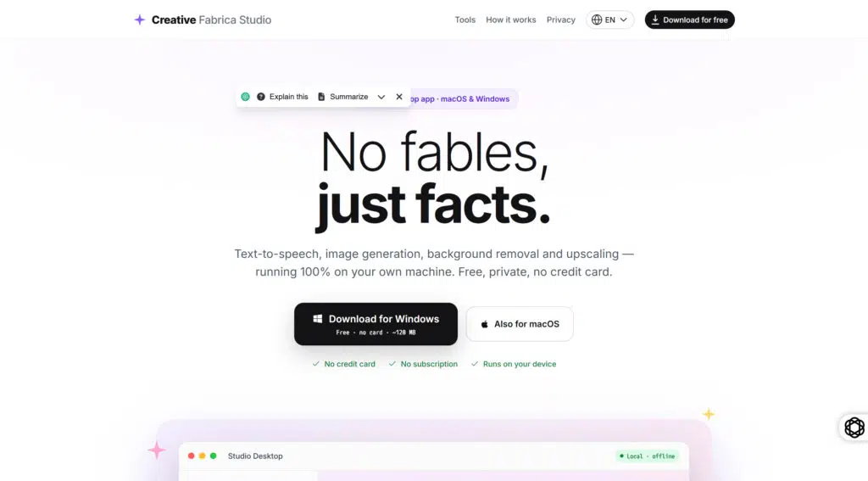Click the yellow dot in Studio Desktop mockup
Viewport: 868px width, 481px height.
[202, 456]
